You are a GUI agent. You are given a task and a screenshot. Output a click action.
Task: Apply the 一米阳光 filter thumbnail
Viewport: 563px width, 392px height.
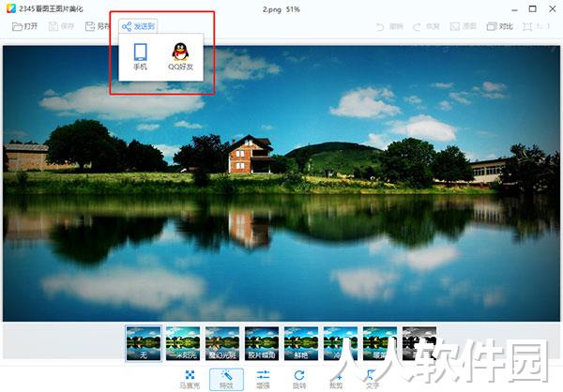coord(183,343)
